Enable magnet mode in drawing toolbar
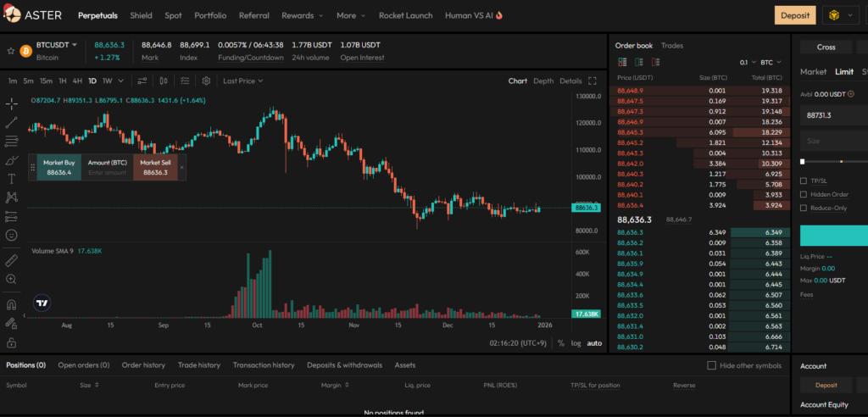This screenshot has width=868, height=417. click(12, 304)
